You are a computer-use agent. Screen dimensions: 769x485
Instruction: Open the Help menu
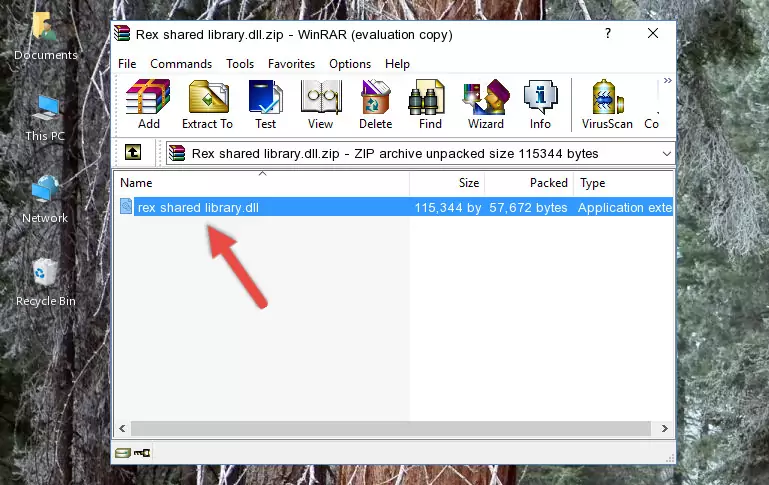click(397, 64)
